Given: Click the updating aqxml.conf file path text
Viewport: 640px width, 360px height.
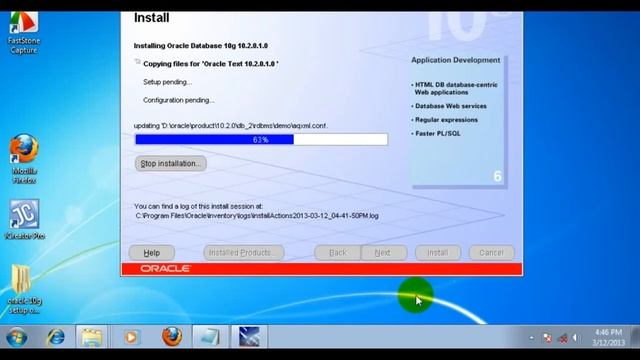Looking at the screenshot, I should [230, 126].
